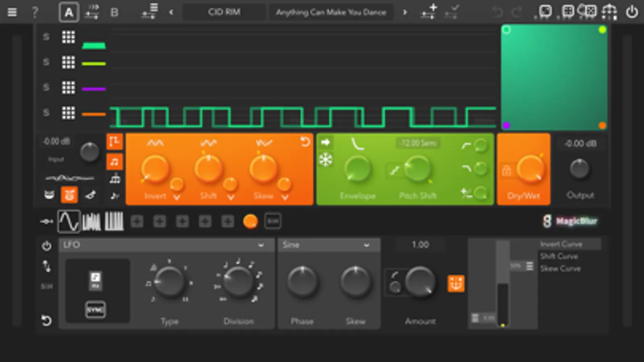Image resolution: width=644 pixels, height=362 pixels.
Task: Select preset slot B
Action: pyautogui.click(x=114, y=12)
